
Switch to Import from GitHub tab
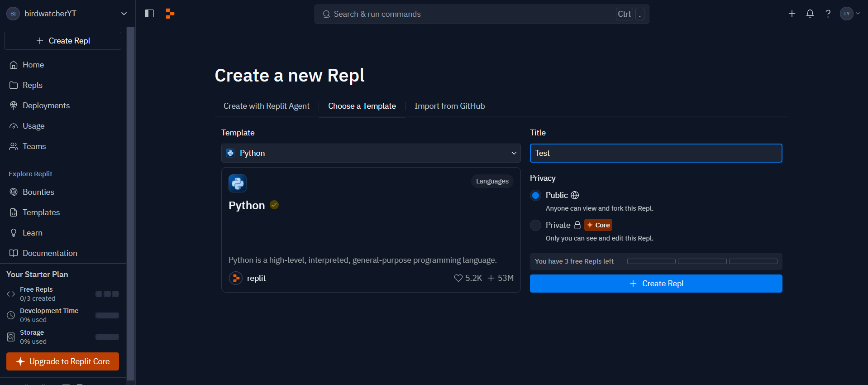[449, 106]
